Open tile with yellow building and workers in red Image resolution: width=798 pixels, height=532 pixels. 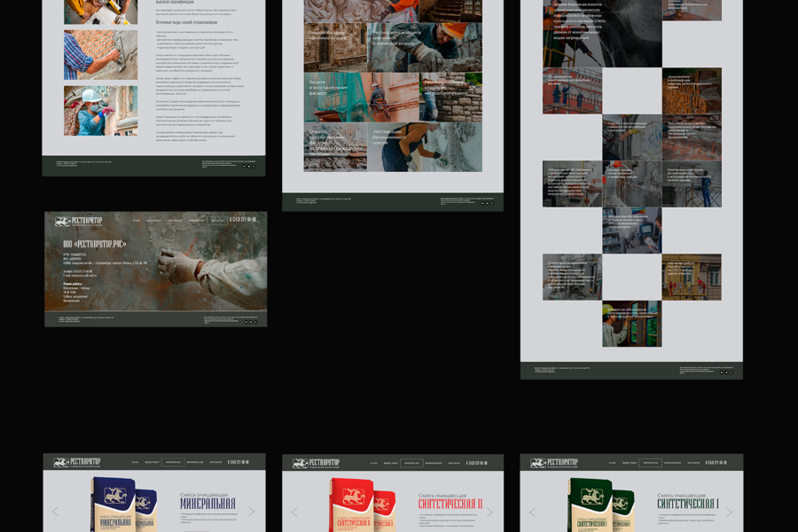[692, 277]
